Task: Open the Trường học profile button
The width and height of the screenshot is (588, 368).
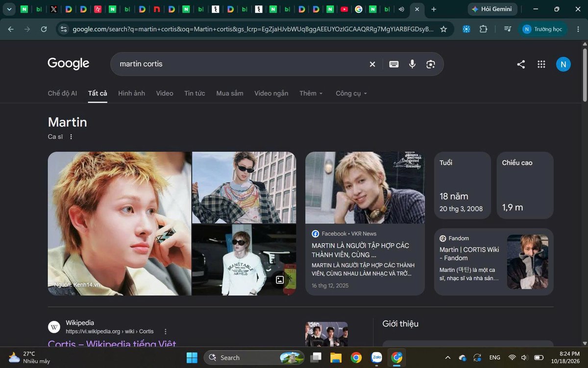Action: [543, 29]
